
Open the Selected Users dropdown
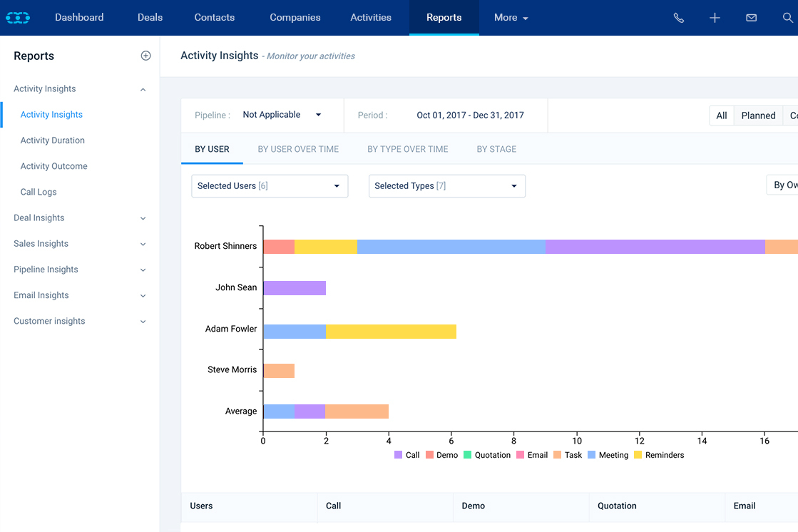pyautogui.click(x=269, y=185)
